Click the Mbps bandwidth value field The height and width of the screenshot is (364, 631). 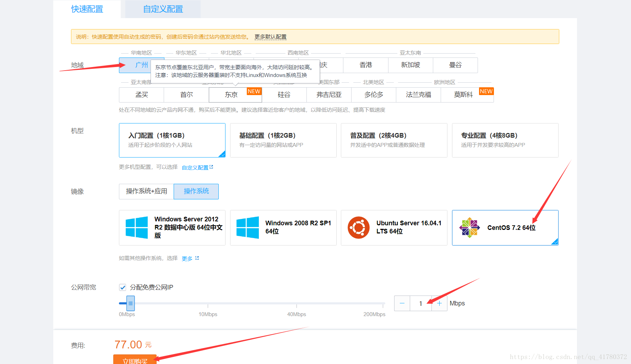[421, 303]
